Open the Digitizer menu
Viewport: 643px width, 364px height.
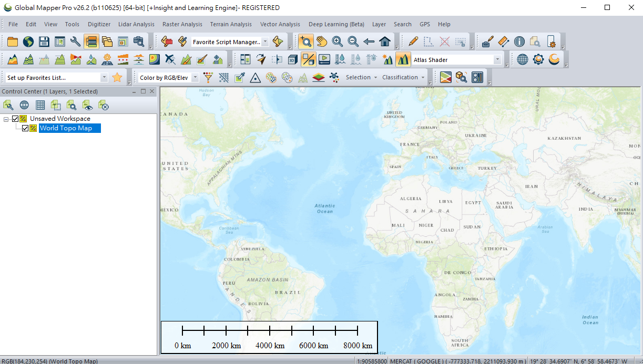coord(99,24)
